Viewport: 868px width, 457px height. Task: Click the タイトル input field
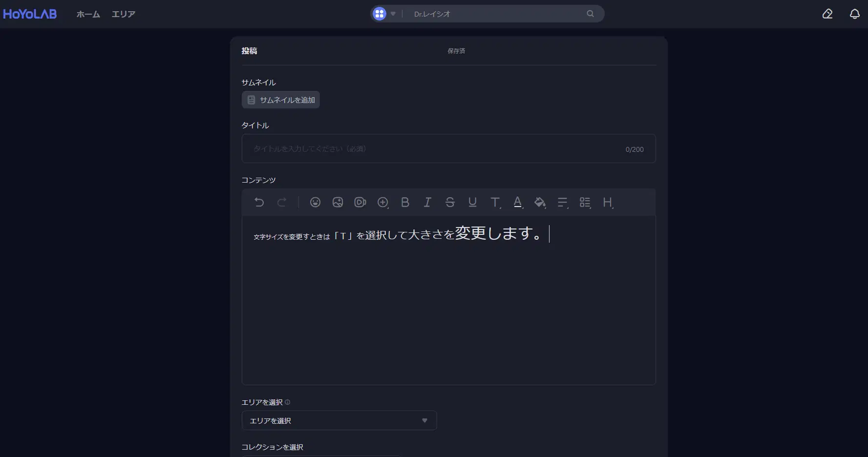coord(435,148)
